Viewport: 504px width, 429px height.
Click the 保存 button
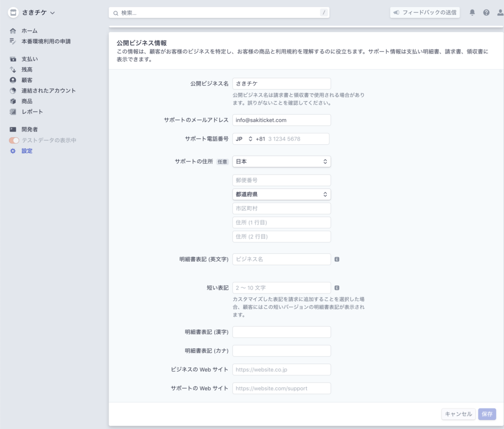pyautogui.click(x=487, y=414)
